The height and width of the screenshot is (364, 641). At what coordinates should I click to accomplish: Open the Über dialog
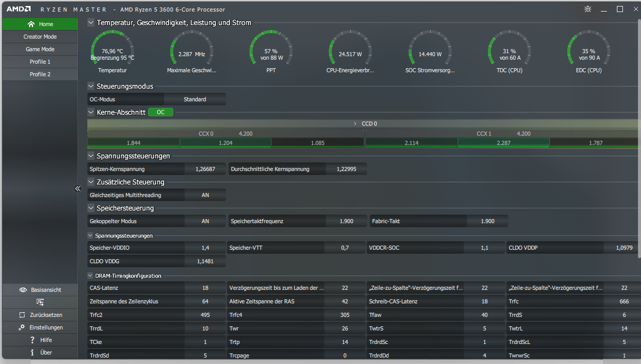pyautogui.click(x=40, y=352)
